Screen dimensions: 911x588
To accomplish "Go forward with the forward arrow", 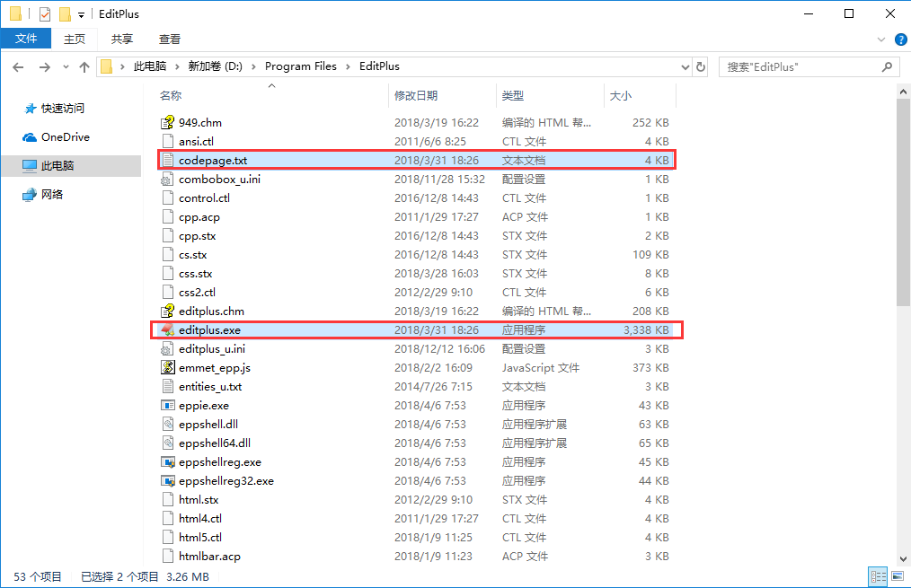I will (x=44, y=67).
